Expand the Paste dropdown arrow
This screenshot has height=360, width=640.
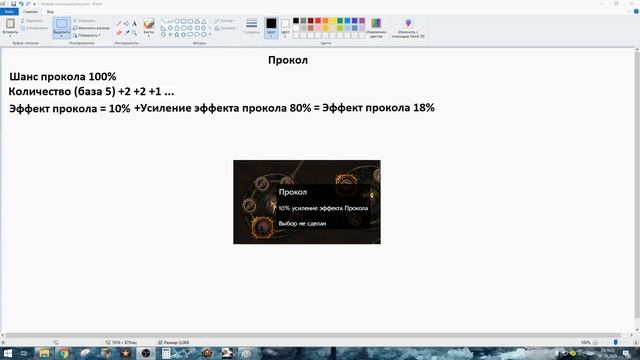pos(10,36)
